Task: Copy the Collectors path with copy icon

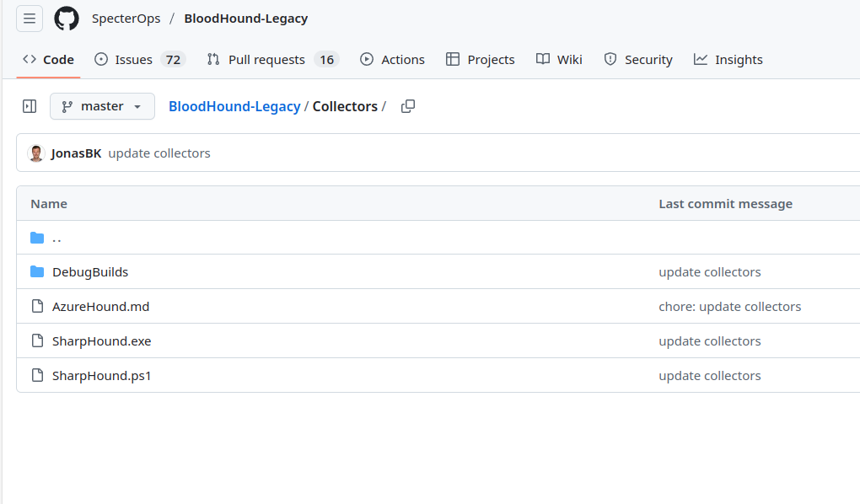Action: pos(408,106)
